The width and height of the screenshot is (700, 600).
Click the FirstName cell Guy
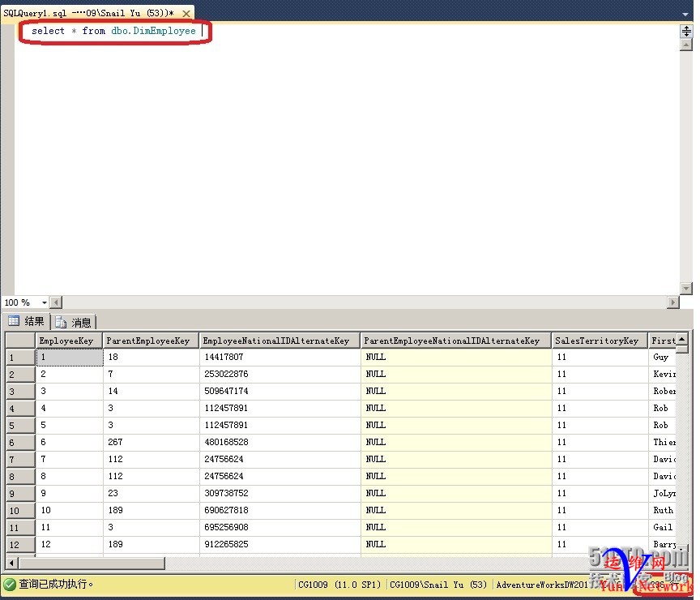(663, 357)
